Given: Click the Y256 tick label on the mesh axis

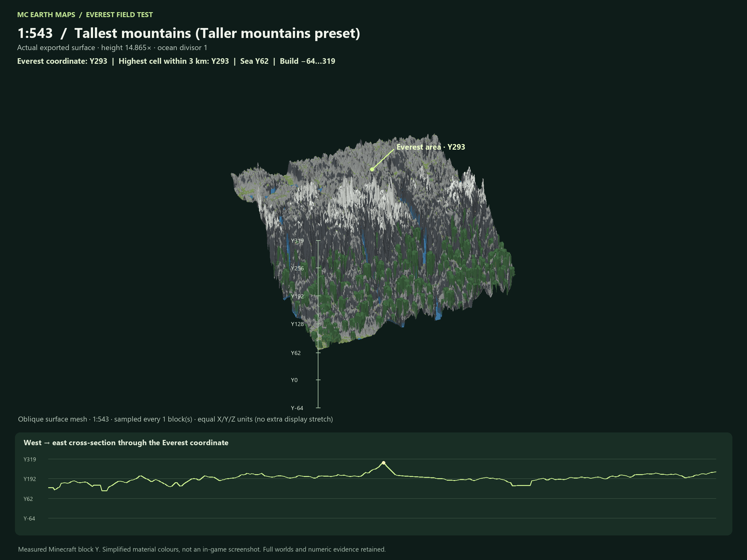Looking at the screenshot, I should (x=297, y=268).
